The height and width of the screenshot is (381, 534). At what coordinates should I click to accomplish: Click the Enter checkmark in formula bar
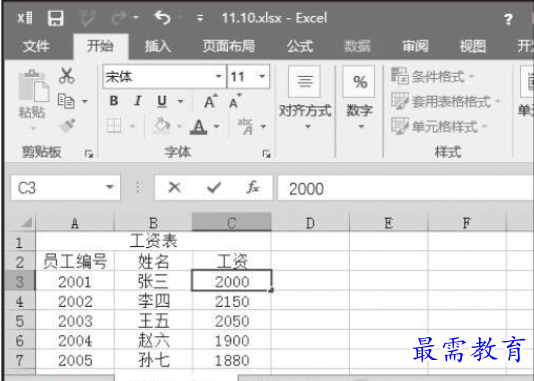[214, 187]
